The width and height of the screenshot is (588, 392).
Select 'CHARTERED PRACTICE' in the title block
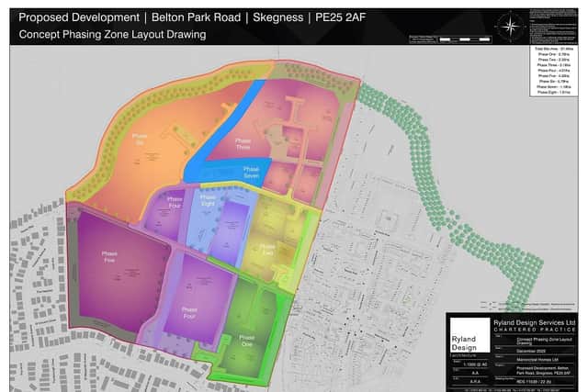[535, 330]
